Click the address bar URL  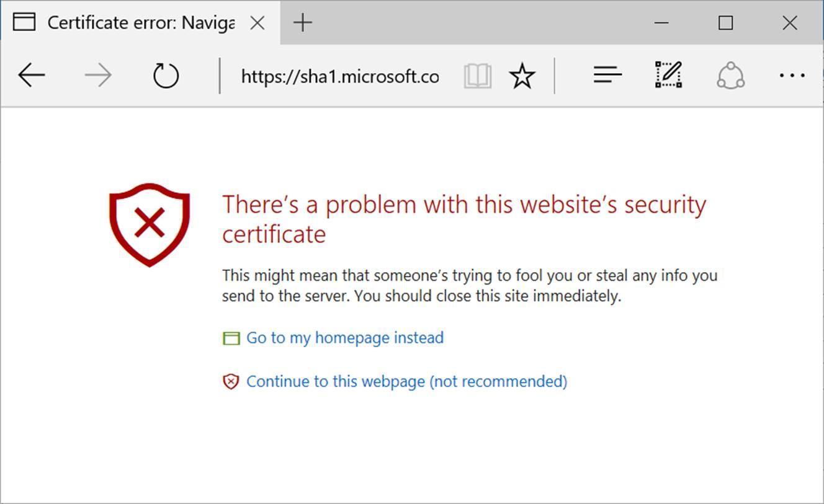(339, 76)
